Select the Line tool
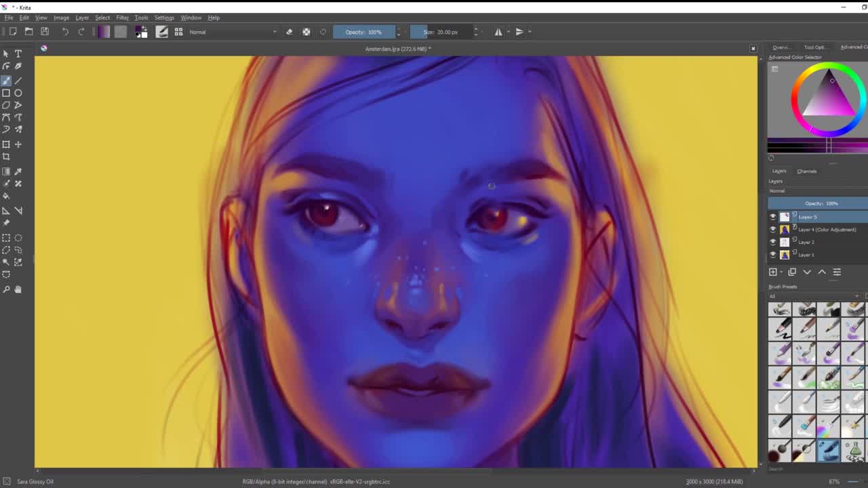868x488 pixels. click(x=18, y=81)
